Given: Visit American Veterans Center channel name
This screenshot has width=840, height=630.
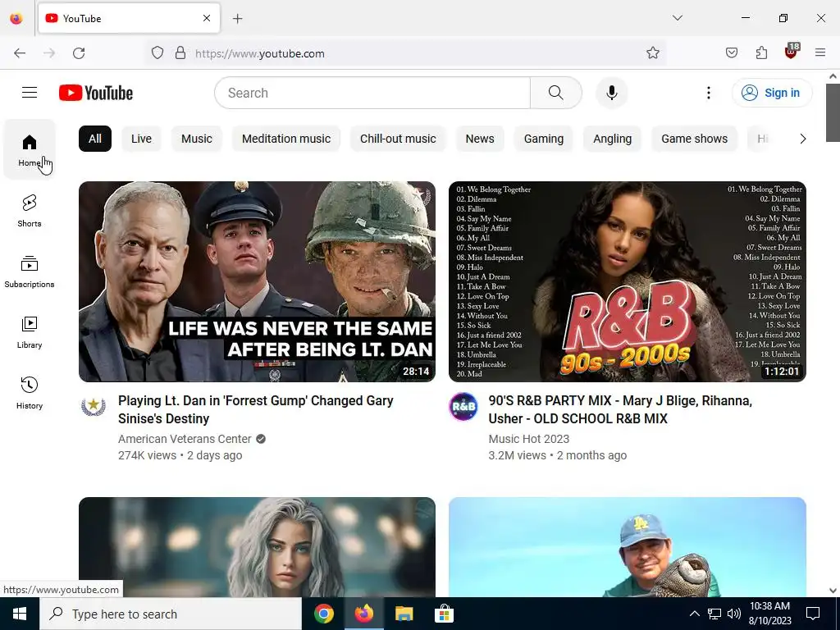Looking at the screenshot, I should 185,439.
